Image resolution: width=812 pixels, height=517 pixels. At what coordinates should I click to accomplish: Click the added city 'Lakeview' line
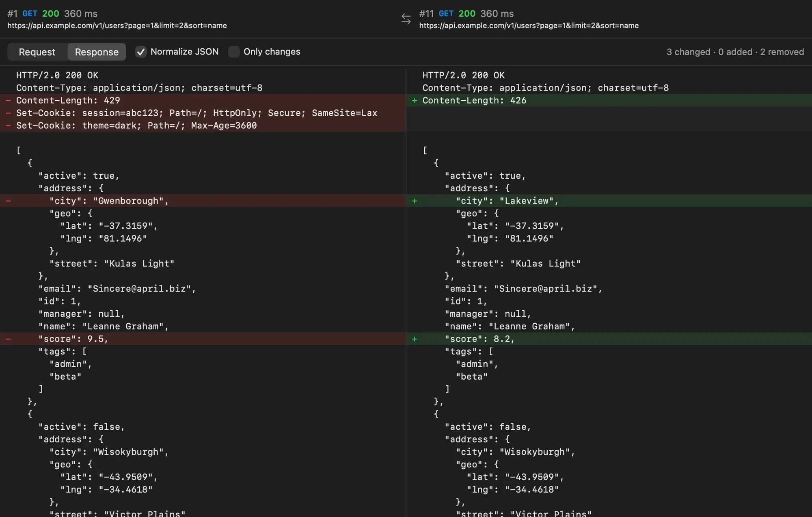point(609,201)
